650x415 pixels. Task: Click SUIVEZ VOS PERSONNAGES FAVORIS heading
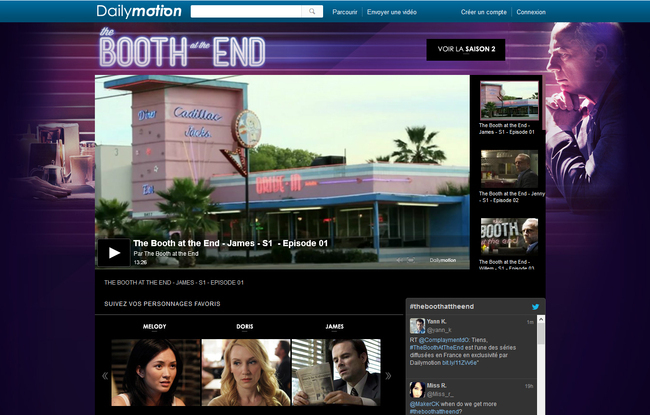[162, 304]
